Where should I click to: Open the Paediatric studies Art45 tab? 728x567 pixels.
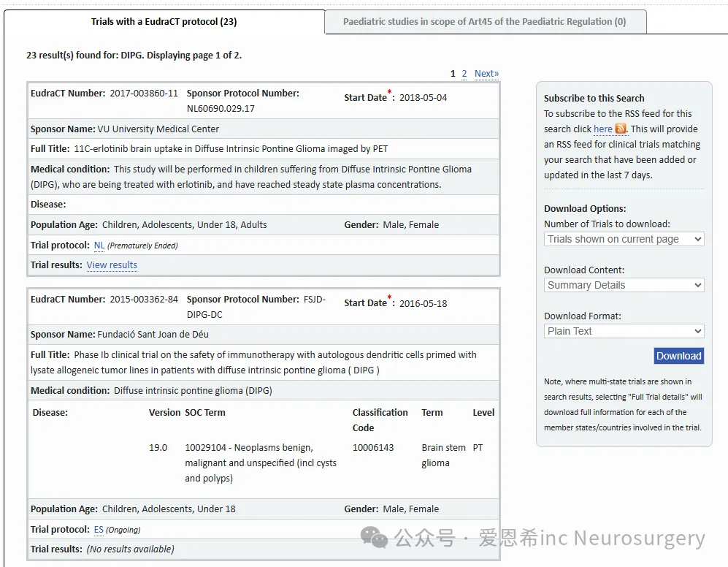485,22
